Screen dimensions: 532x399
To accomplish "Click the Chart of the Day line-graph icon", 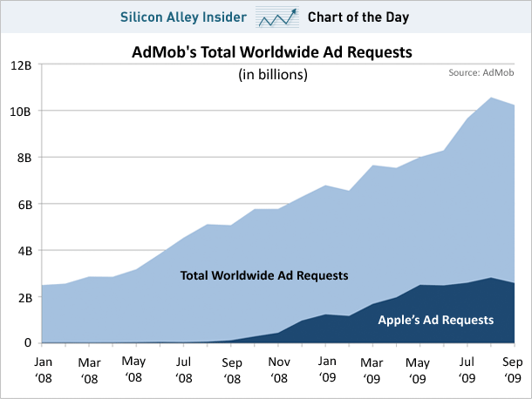I will pos(277,17).
